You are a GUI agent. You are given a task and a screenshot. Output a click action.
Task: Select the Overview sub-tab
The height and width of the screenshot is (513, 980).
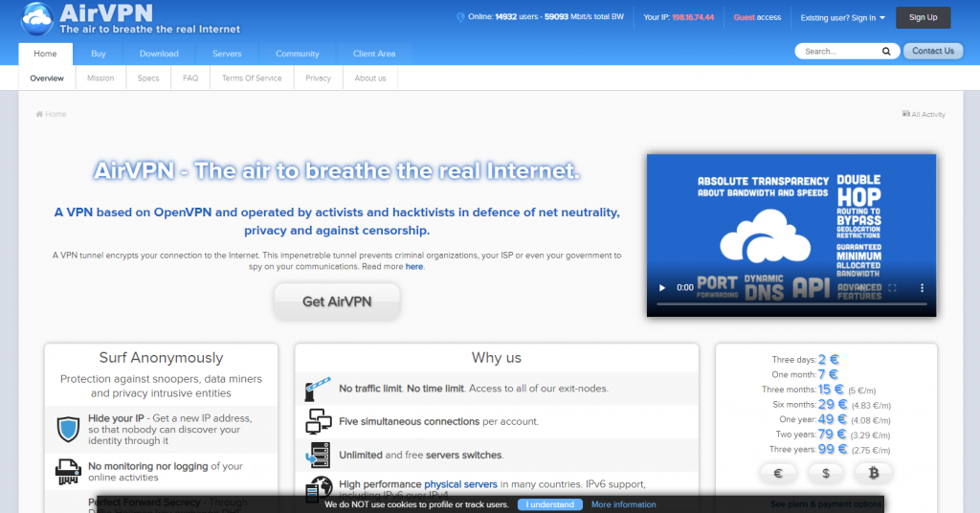click(x=47, y=78)
